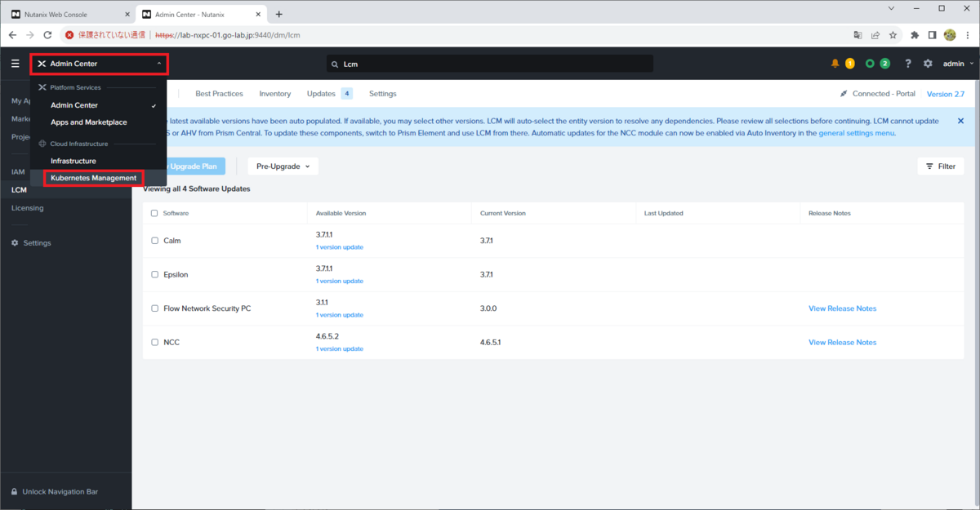Viewport: 980px width, 510px height.
Task: Open a new browser tab
Action: (278, 15)
